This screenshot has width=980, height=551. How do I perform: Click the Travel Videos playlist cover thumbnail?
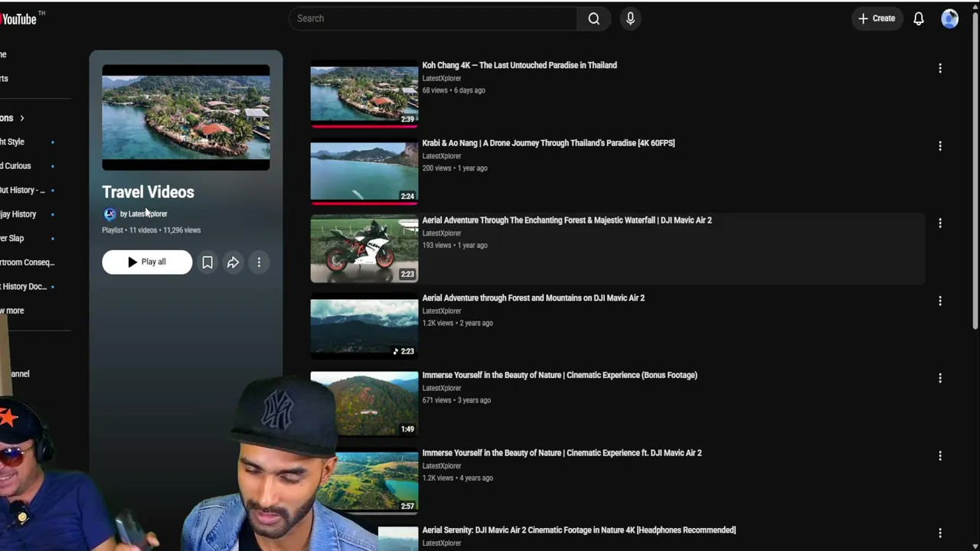pos(186,118)
